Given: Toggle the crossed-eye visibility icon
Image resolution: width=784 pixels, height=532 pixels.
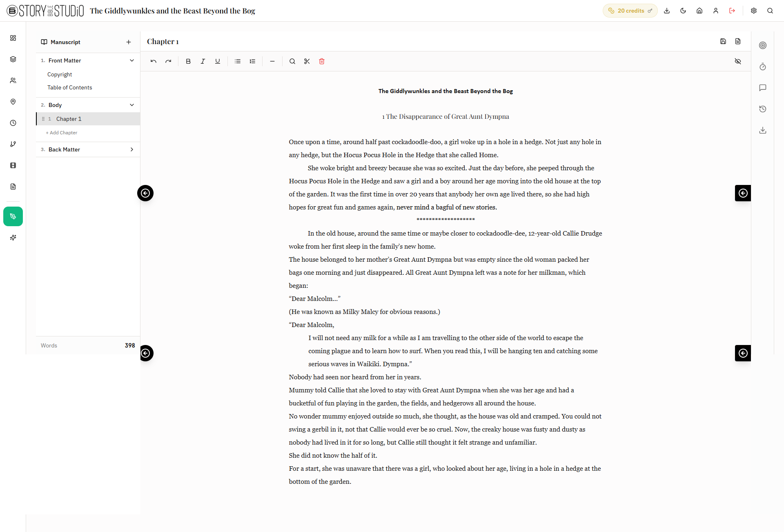Looking at the screenshot, I should click(x=738, y=61).
